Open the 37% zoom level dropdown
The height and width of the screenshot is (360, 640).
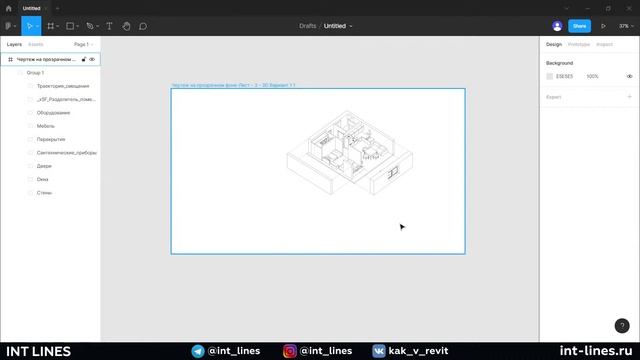click(x=626, y=26)
